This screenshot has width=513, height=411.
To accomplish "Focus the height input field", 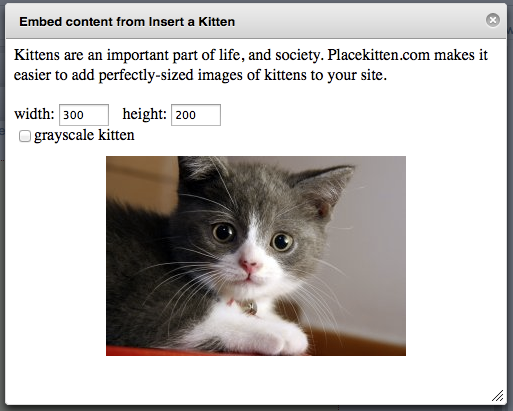I will [x=196, y=115].
